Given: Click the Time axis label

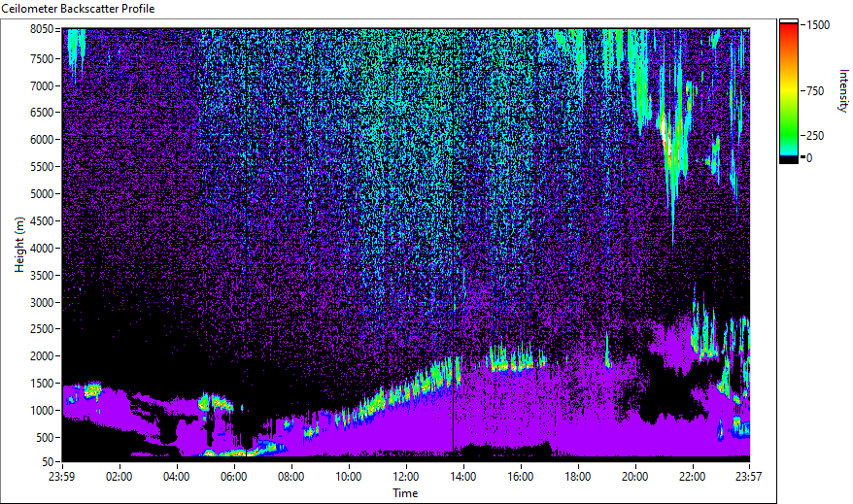Looking at the screenshot, I should coord(405,493).
